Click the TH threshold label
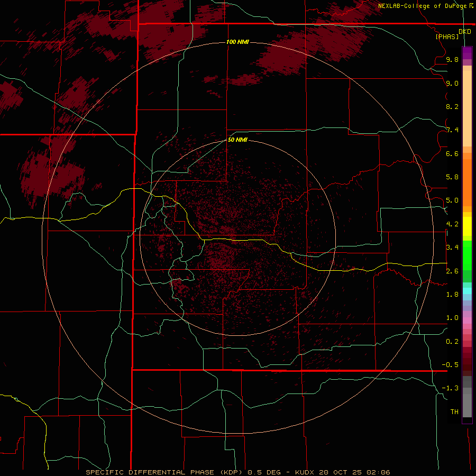This screenshot has width=476, height=476. point(454,412)
